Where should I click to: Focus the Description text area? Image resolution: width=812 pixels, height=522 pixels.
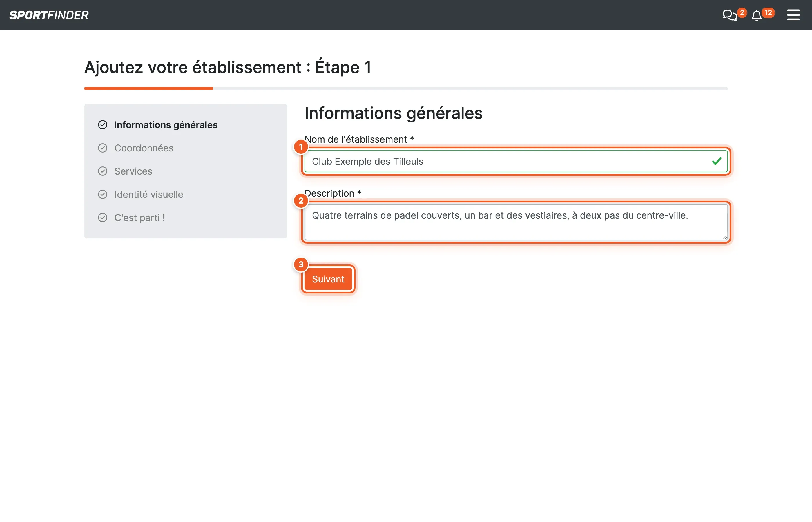point(516,222)
